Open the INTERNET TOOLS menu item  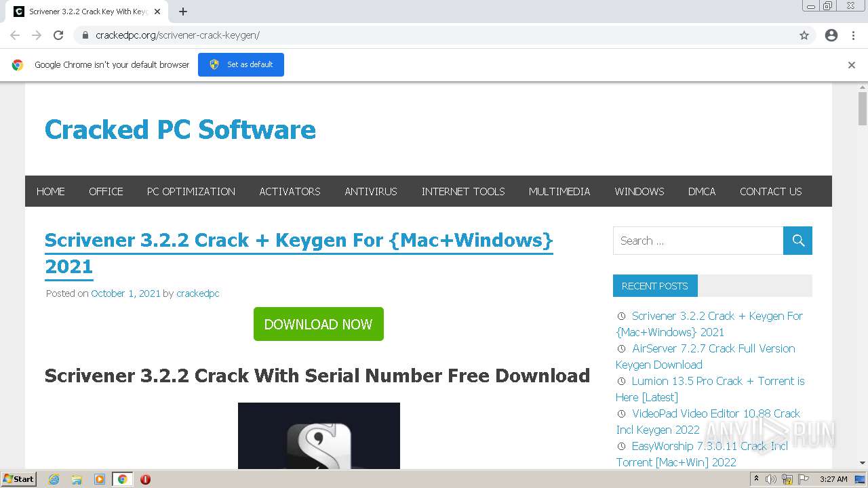(x=463, y=191)
